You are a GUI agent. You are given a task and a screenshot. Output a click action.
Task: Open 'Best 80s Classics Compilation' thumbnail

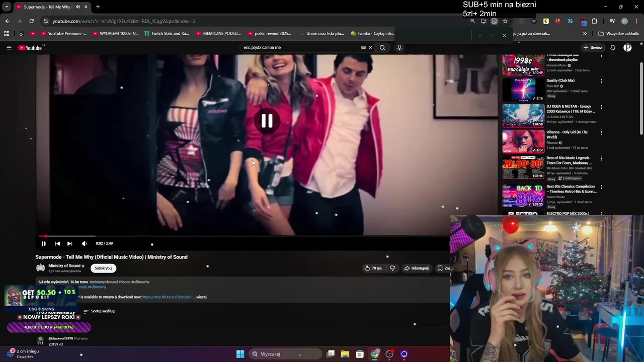pos(523,196)
